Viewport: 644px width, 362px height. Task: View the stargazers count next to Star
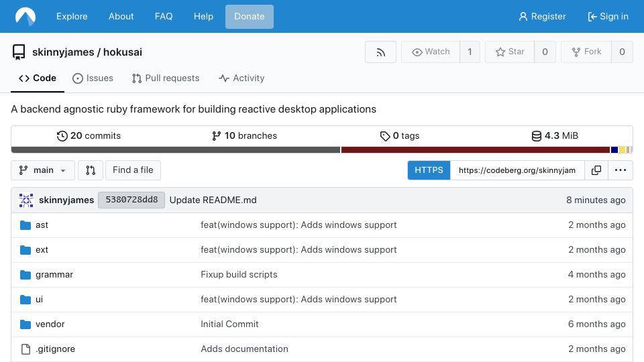(x=545, y=52)
